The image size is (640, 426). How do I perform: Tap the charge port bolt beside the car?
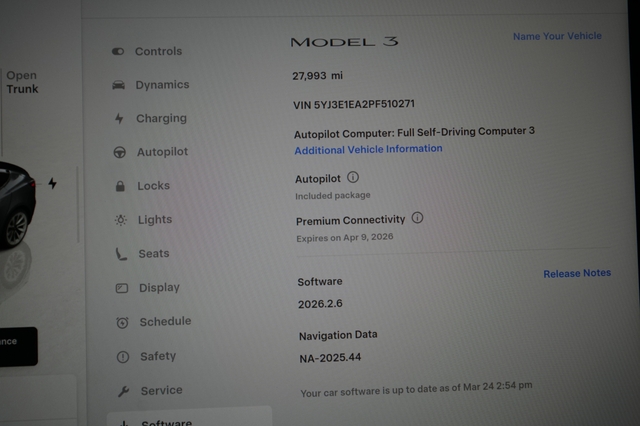click(x=52, y=183)
